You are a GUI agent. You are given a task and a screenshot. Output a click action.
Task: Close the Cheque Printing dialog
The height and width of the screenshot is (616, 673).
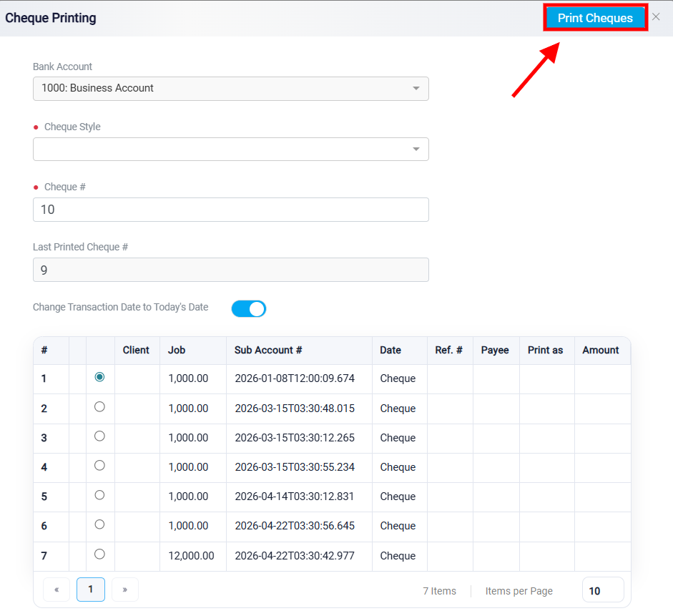click(656, 16)
